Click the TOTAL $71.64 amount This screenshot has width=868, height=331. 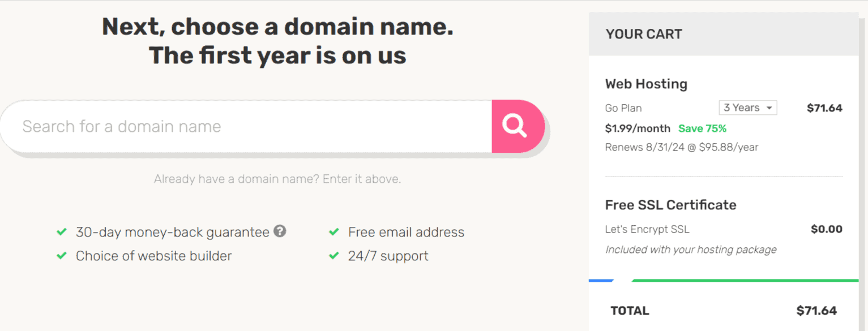816,311
